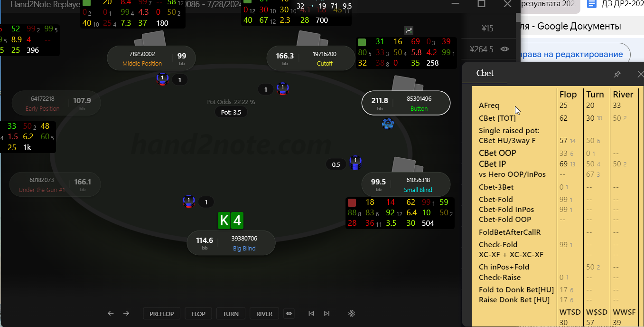The width and height of the screenshot is (644, 327).
Task: Click the ¥15 entry in hand list
Action: click(x=487, y=29)
